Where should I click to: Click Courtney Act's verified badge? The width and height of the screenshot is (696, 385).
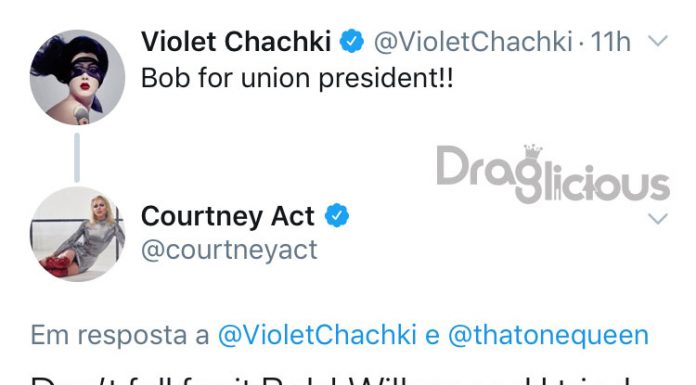pos(337,216)
